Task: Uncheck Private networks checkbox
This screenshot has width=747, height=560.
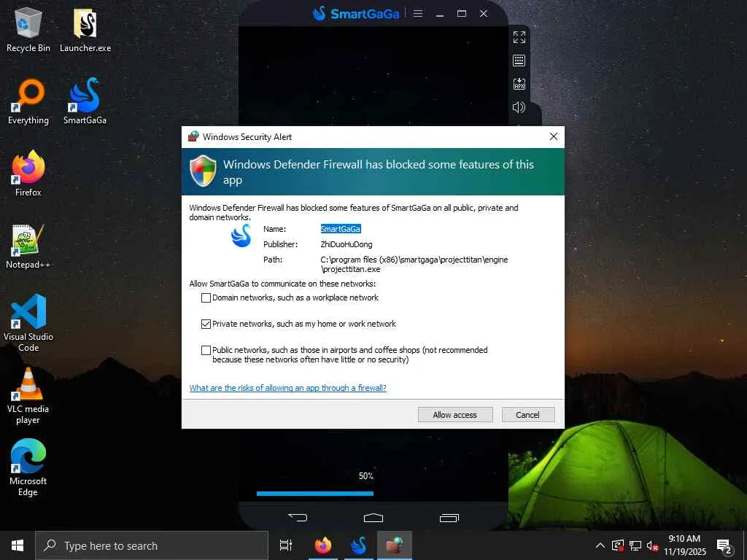Action: point(206,324)
